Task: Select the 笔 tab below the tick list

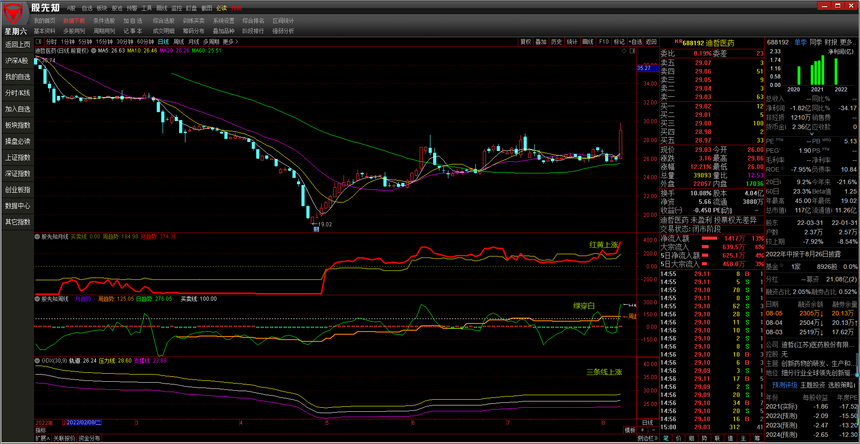Action: point(665,439)
